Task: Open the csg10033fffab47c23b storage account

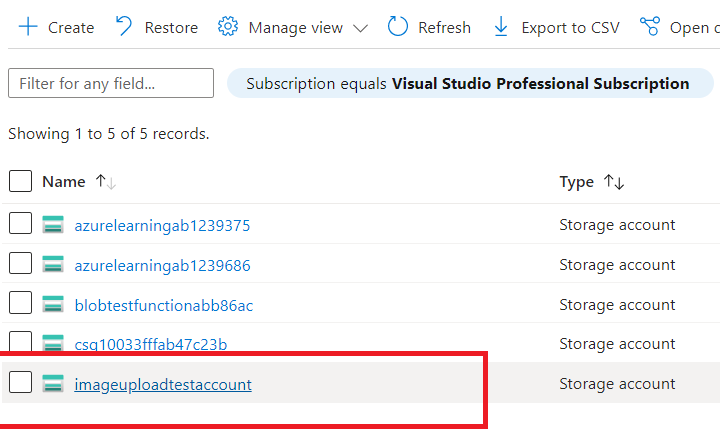Action: (151, 344)
